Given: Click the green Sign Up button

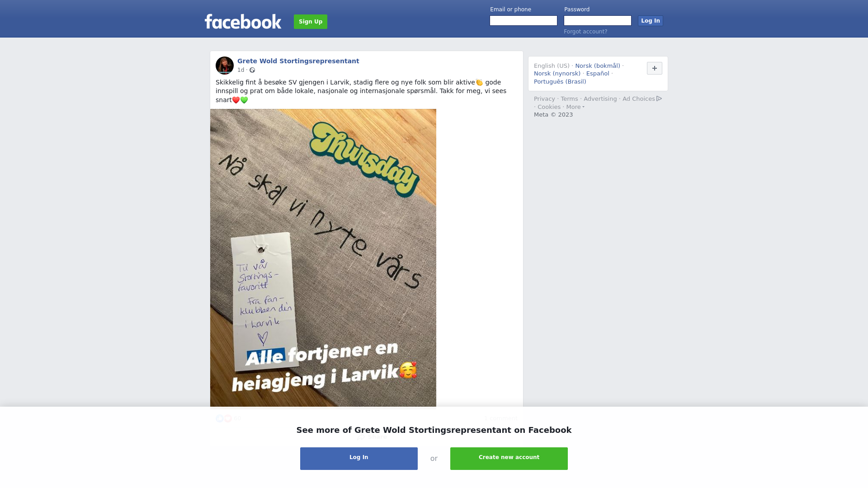Looking at the screenshot, I should tap(311, 22).
